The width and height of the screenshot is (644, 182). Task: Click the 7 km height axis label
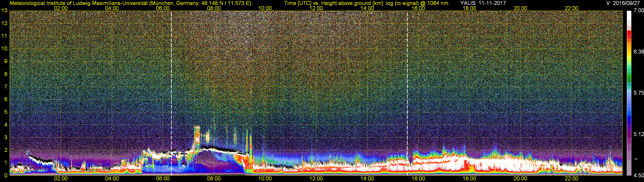6,87
